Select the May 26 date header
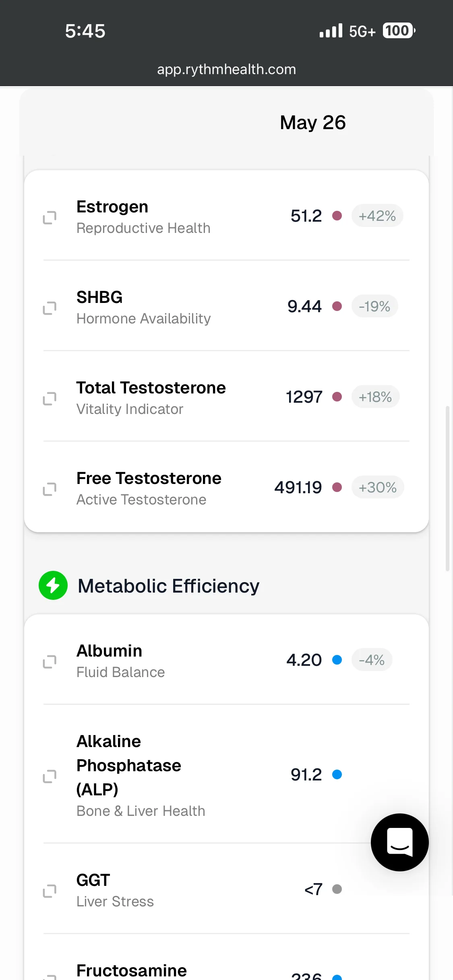 point(313,122)
